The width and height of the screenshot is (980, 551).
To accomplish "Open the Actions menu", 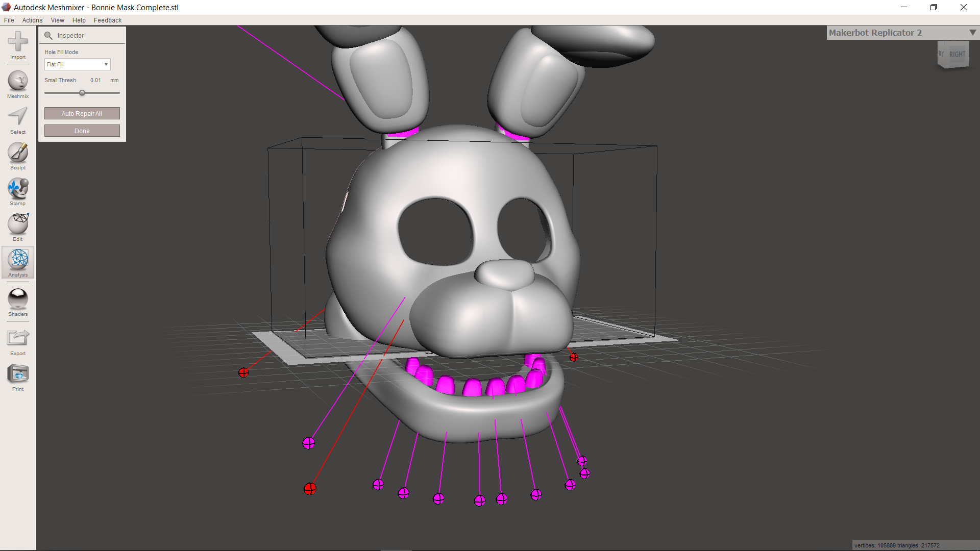I will click(x=32, y=20).
